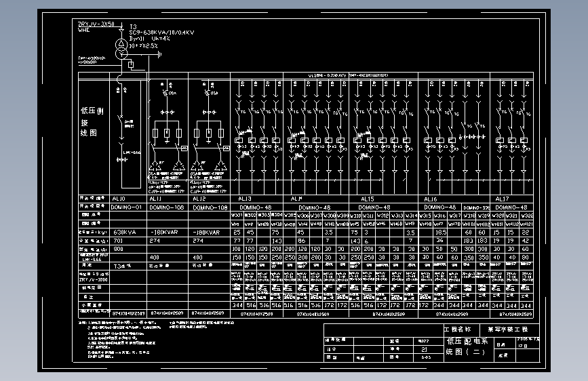Select the DOMINO-48 cell under AL17

[x=511, y=207]
